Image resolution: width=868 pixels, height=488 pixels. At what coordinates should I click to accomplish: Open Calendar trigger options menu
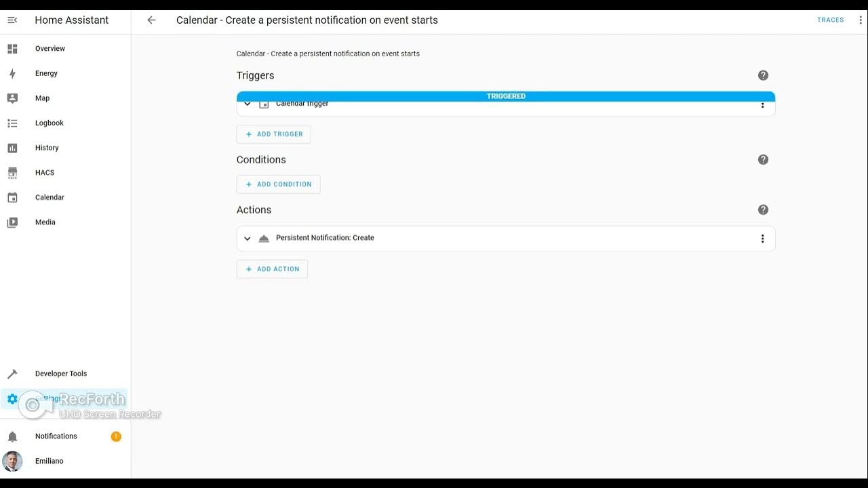point(762,105)
